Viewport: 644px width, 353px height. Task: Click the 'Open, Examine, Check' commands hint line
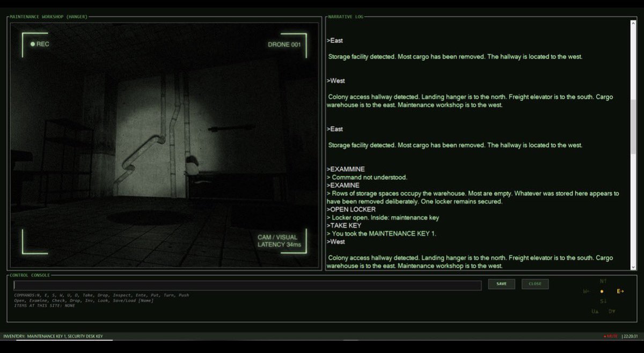point(84,300)
